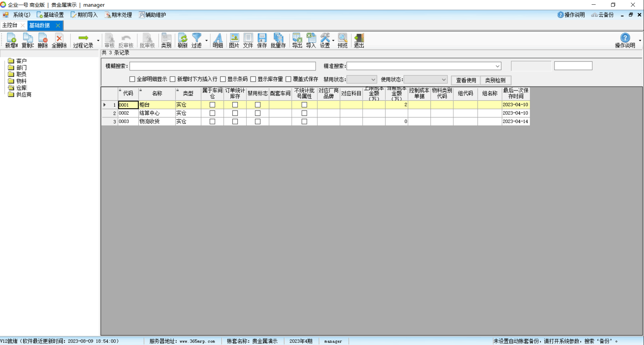Viewport: 644px width, 345px height.
Task: Check the 覆盖式保存 option
Action: click(x=288, y=79)
